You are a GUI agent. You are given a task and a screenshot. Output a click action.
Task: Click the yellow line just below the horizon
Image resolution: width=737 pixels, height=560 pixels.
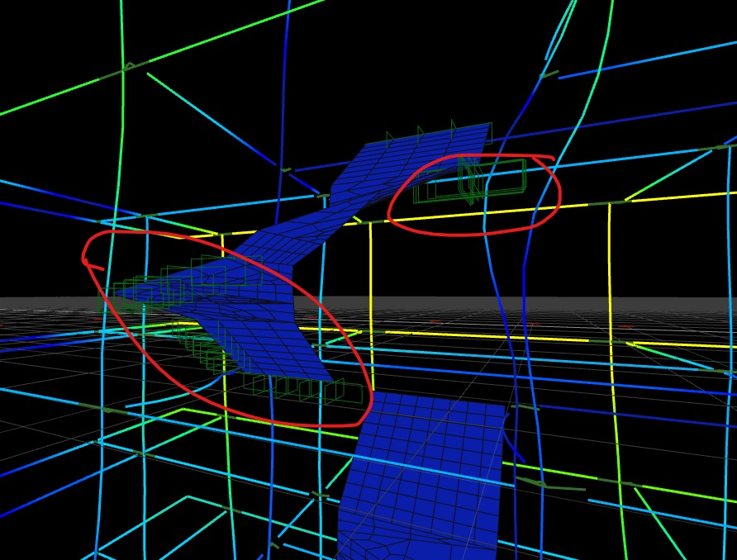coord(496,336)
